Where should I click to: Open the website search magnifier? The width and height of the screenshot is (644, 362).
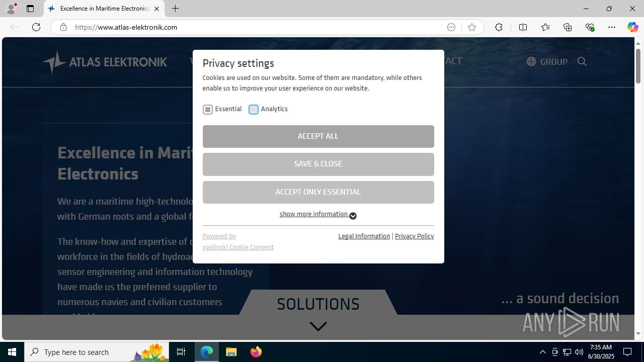(582, 62)
